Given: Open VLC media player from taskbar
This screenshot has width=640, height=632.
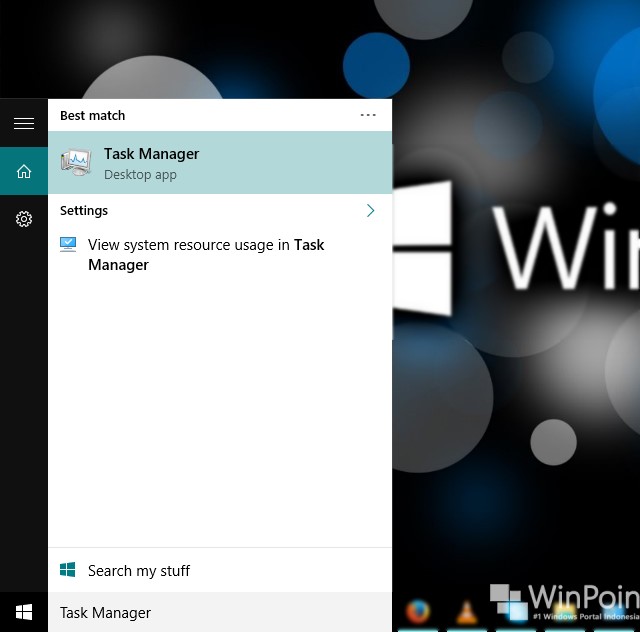Looking at the screenshot, I should (467, 612).
